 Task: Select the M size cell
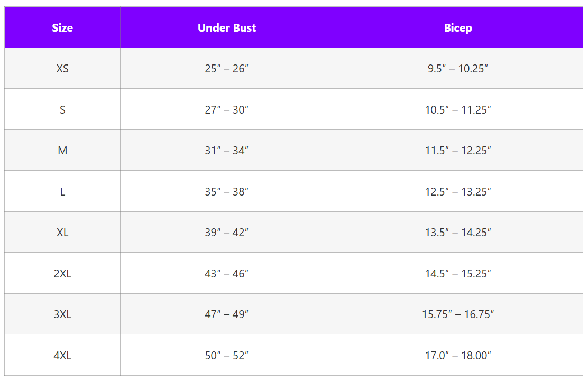click(62, 151)
